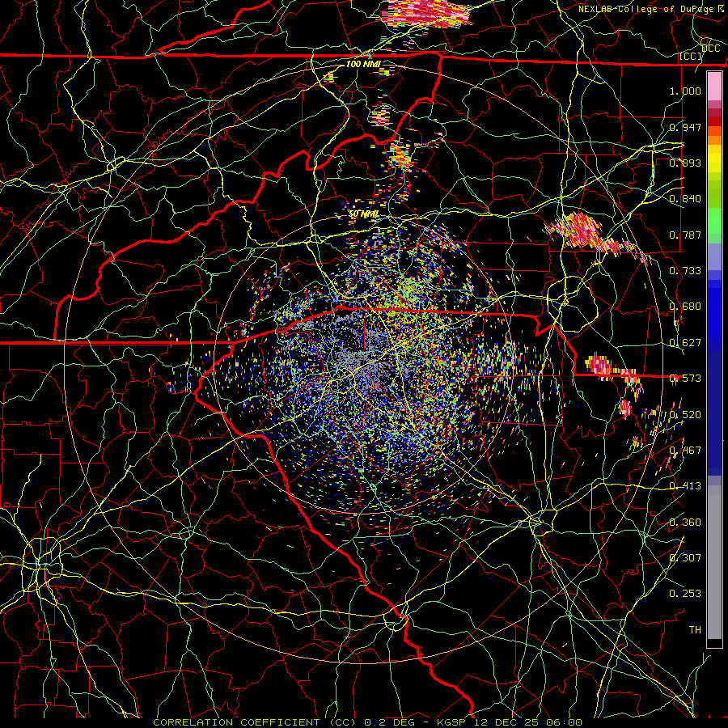Click the 0.947 legend value
This screenshot has width=728, height=728.
[x=685, y=127]
